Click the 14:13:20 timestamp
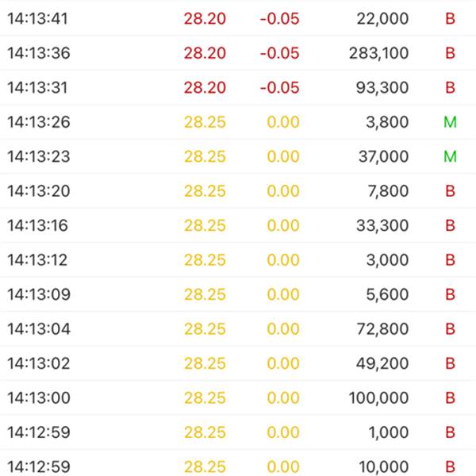The image size is (476, 476). pyautogui.click(x=38, y=191)
